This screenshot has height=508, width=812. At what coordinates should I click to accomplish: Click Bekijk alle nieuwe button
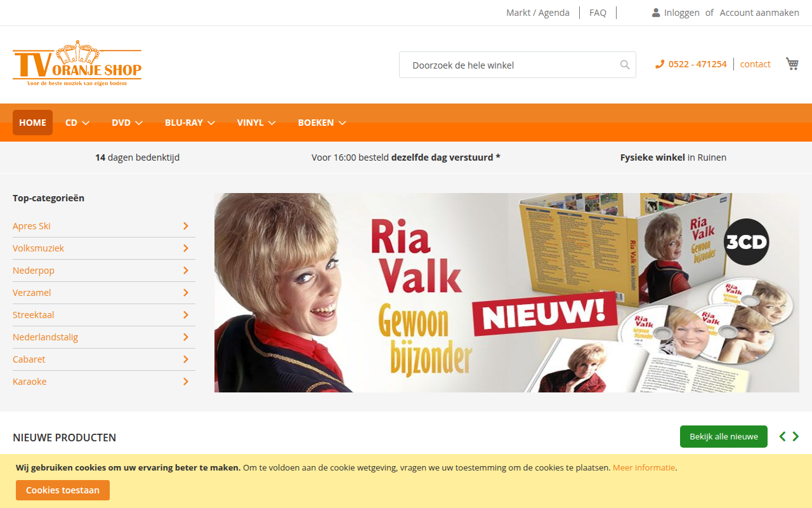[x=724, y=436]
